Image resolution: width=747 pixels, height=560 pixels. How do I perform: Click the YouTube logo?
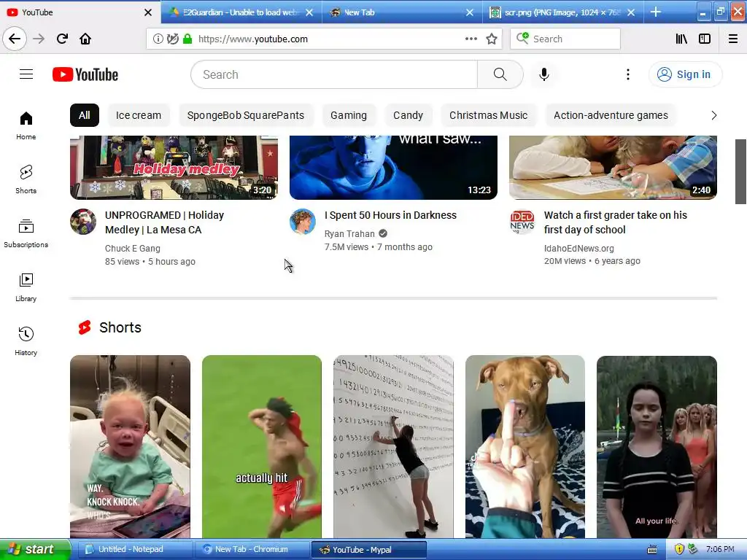pyautogui.click(x=85, y=74)
